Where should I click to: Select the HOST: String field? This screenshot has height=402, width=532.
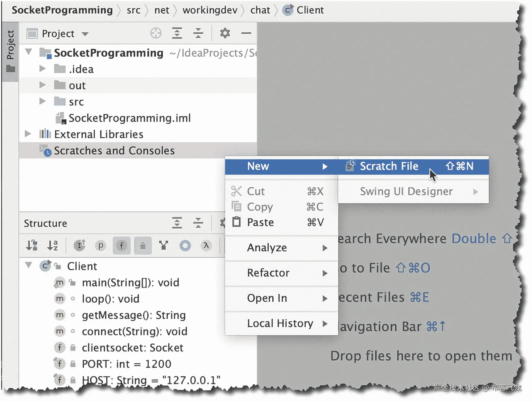pyautogui.click(x=151, y=380)
